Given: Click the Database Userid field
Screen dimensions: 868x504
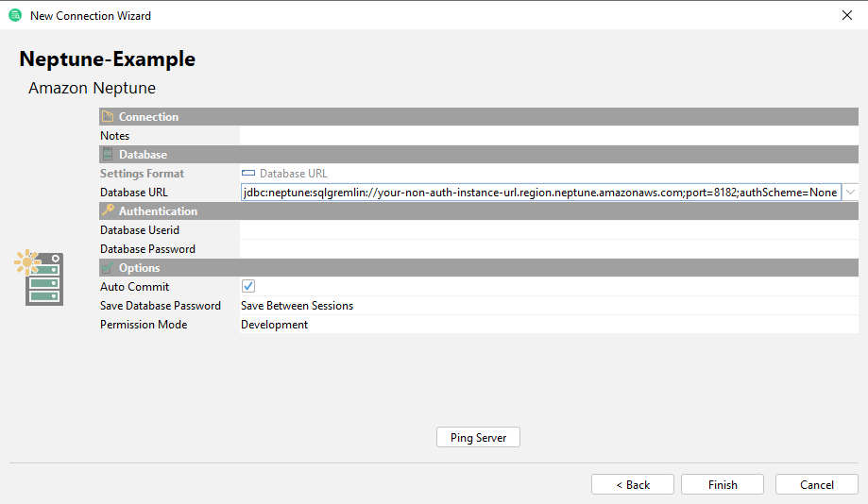Looking at the screenshot, I should (549, 229).
